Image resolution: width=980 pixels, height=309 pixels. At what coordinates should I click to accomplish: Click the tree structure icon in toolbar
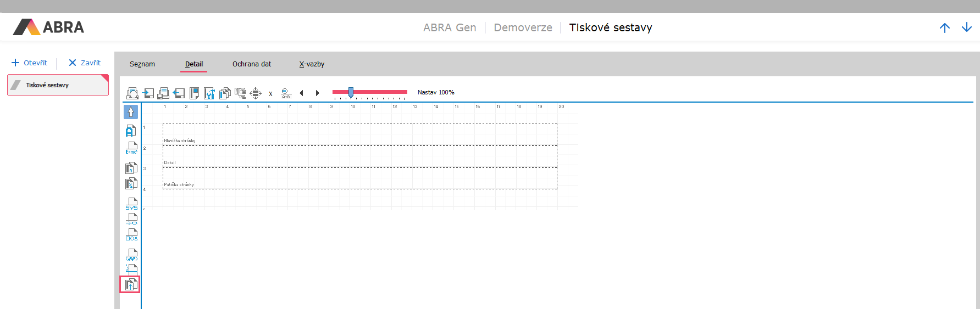(240, 93)
